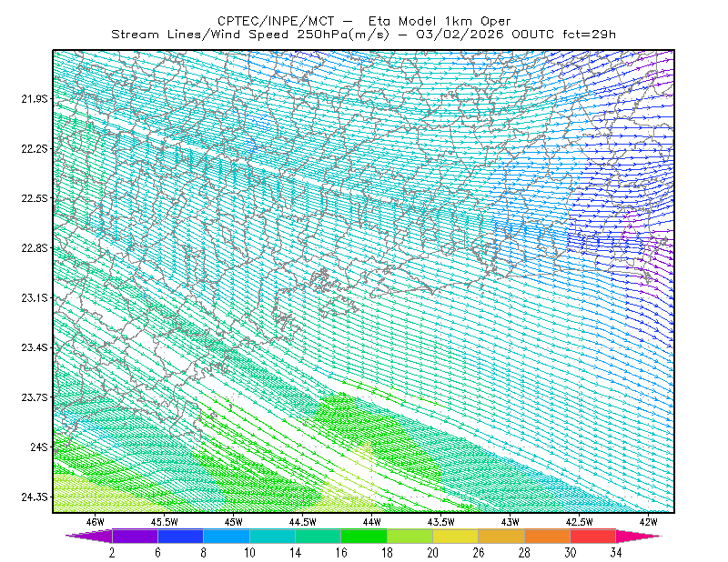Click the latitude label '23.7S'
This screenshot has width=728, height=562.
[x=34, y=397]
